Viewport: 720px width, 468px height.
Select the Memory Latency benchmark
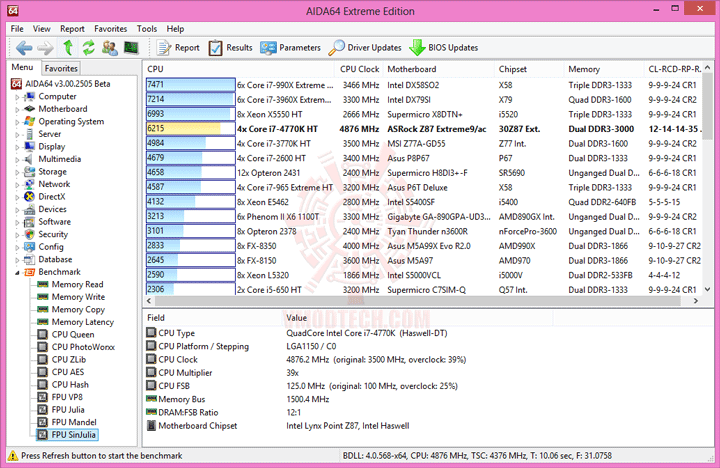(x=76, y=322)
